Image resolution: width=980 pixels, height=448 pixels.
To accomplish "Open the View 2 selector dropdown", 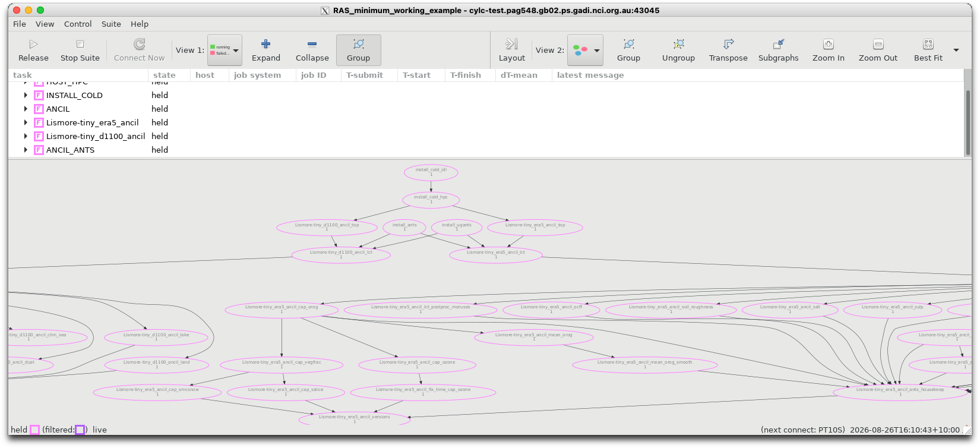I will [x=585, y=50].
